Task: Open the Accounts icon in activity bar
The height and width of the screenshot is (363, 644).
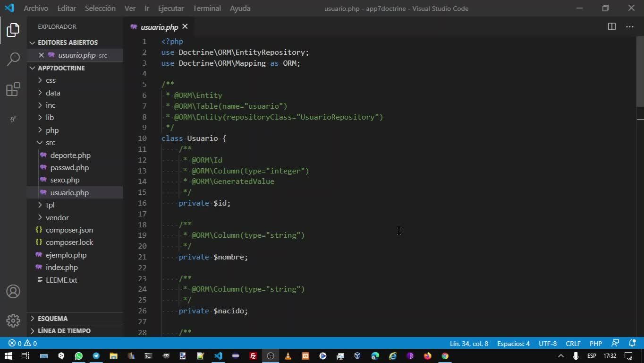Action: click(13, 292)
